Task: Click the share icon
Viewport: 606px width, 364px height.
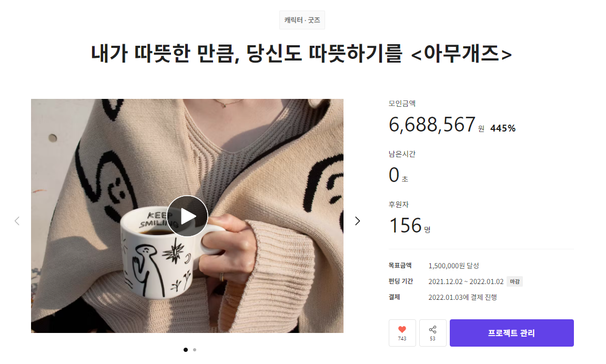Action: pos(432,329)
